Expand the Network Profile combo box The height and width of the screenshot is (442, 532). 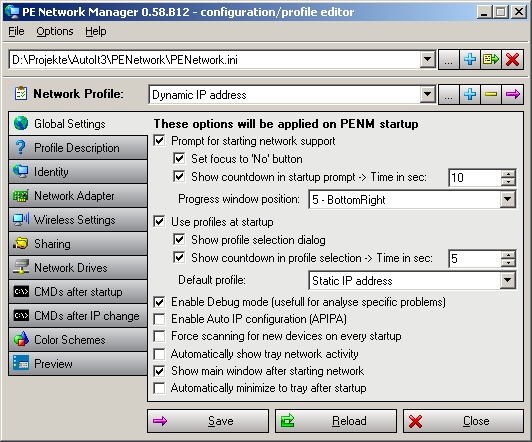[428, 94]
